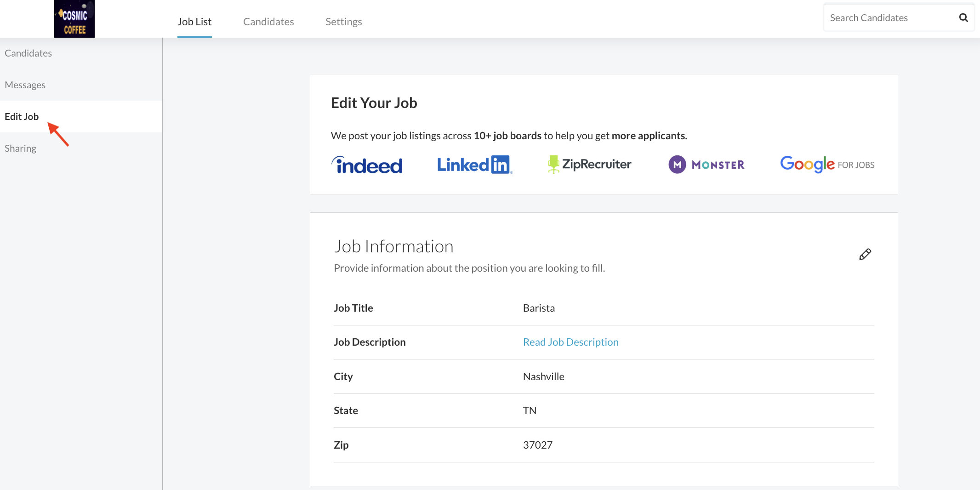Click the ZipRecruiter logo

[x=590, y=164]
